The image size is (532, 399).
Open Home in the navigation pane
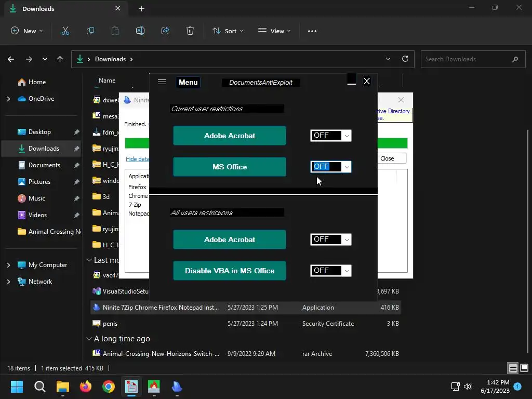[x=37, y=82]
